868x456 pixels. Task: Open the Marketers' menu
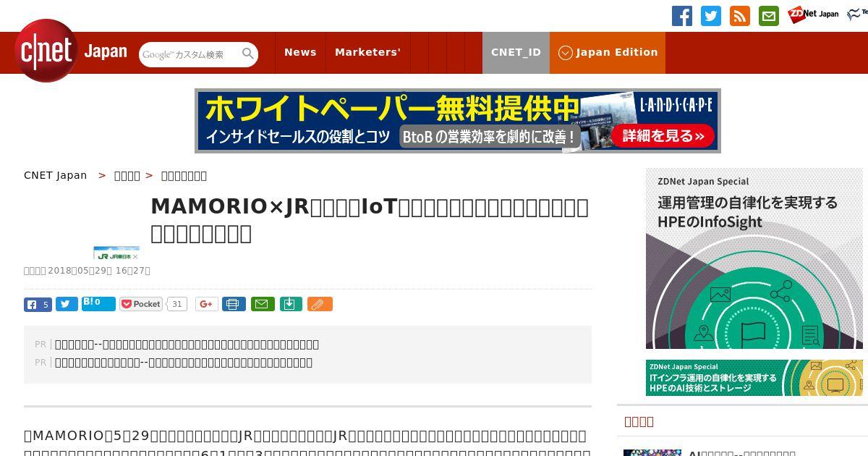pos(367,52)
